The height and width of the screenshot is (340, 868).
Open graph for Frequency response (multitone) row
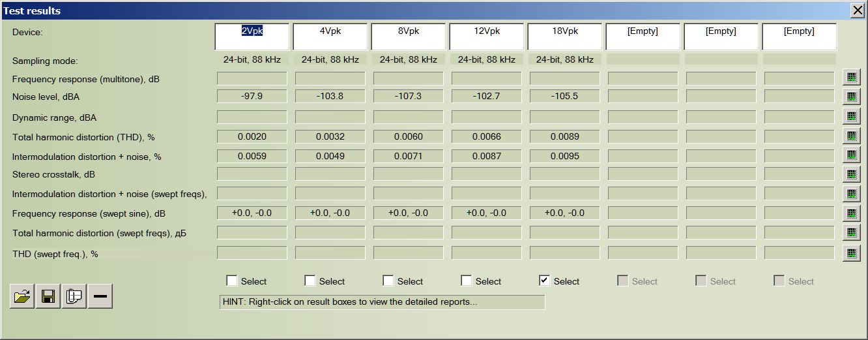click(x=850, y=77)
